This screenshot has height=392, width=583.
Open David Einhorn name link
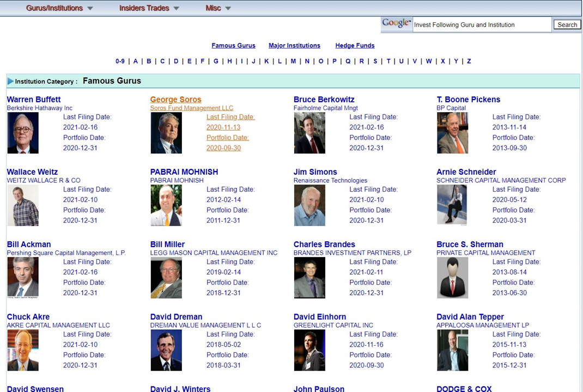tap(320, 317)
